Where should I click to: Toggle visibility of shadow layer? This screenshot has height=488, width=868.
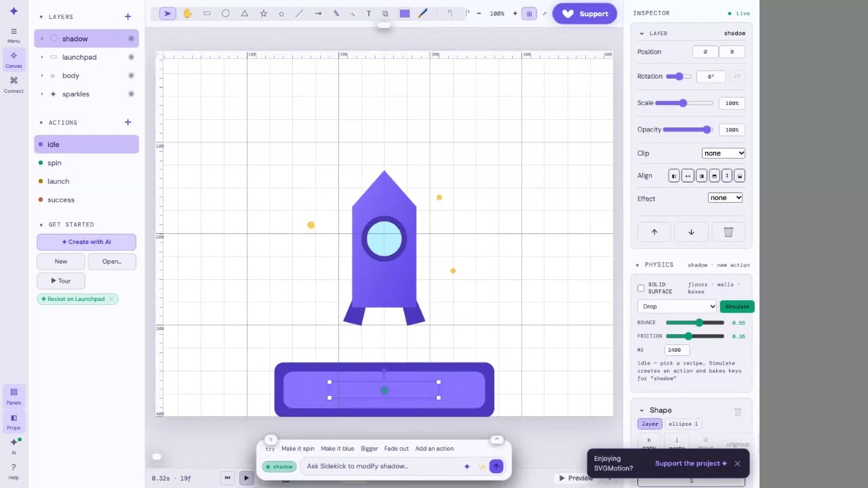click(x=131, y=39)
